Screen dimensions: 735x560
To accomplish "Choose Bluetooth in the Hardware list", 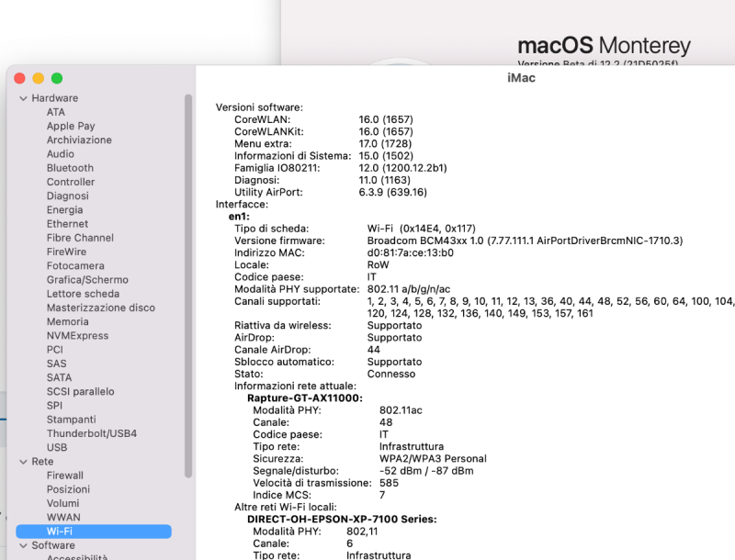I will click(x=70, y=168).
